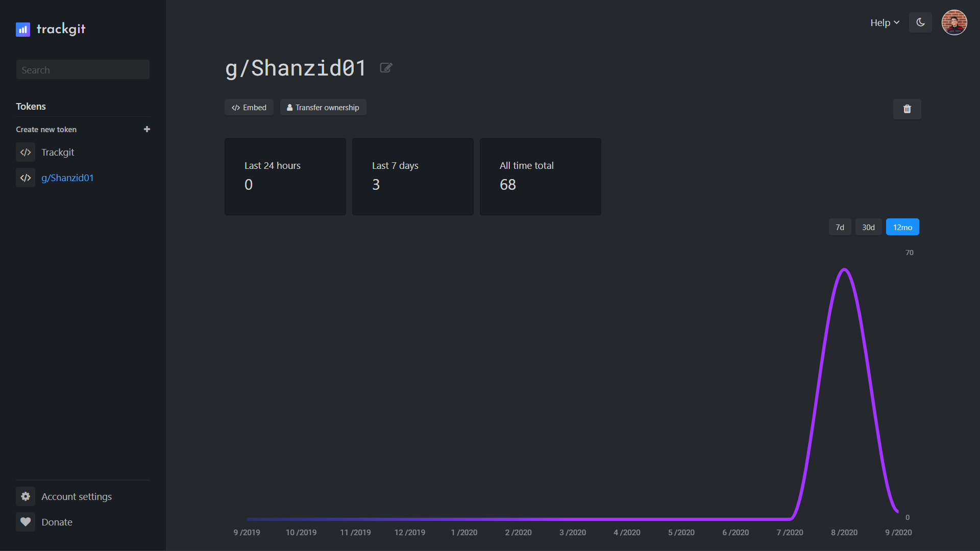The image size is (980, 551).
Task: Open Account settings gear icon
Action: tap(26, 496)
